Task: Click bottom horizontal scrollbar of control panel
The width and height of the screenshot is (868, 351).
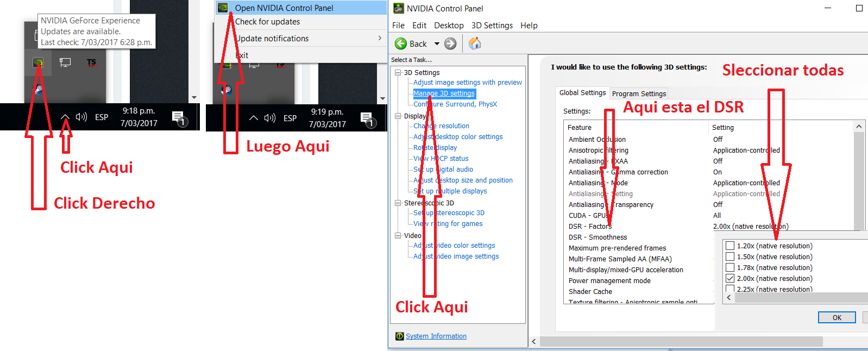Action: (x=681, y=341)
